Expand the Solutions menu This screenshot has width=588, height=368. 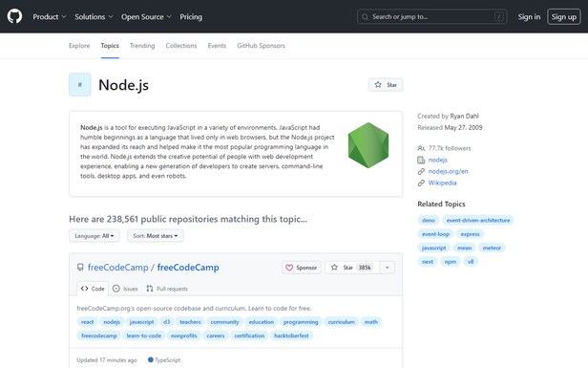[94, 17]
